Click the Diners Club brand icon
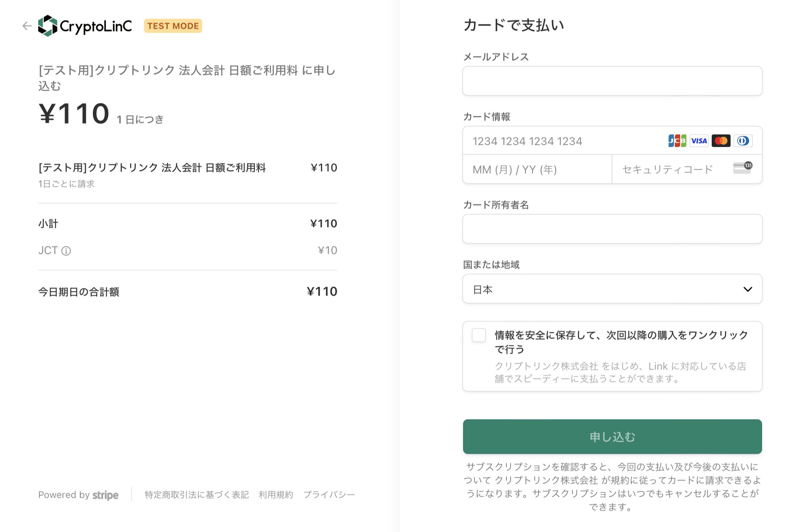This screenshot has height=532, width=790. (743, 141)
